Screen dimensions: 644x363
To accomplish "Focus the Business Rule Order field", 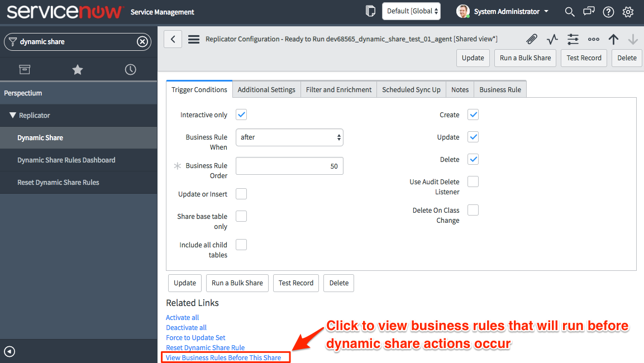I will pyautogui.click(x=289, y=166).
